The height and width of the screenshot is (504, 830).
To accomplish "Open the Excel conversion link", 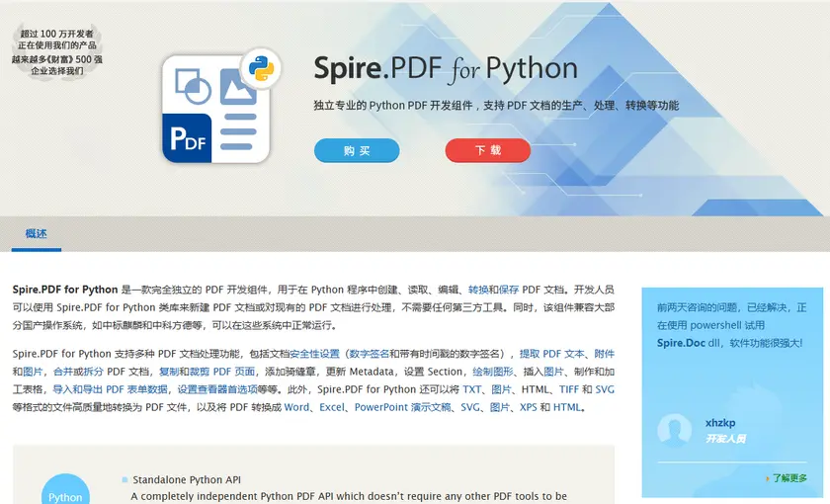I will click(332, 407).
